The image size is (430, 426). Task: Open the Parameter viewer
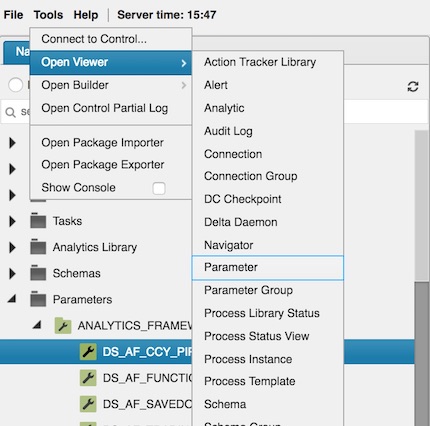pyautogui.click(x=268, y=268)
